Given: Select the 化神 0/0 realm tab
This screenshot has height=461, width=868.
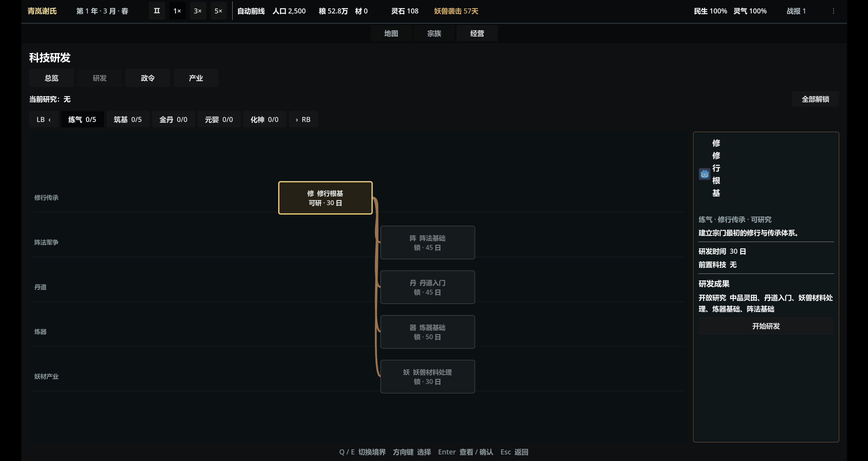Looking at the screenshot, I should point(265,120).
